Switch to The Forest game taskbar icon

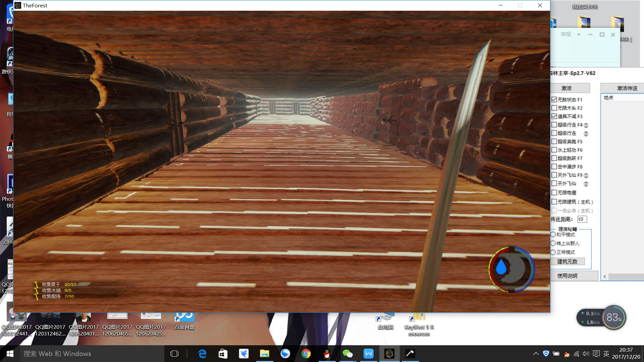(389, 354)
